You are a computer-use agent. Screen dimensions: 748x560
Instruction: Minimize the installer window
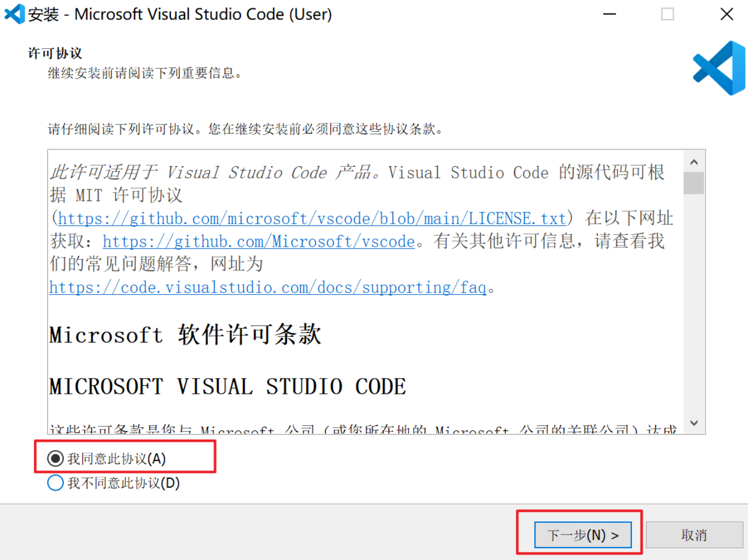click(610, 14)
